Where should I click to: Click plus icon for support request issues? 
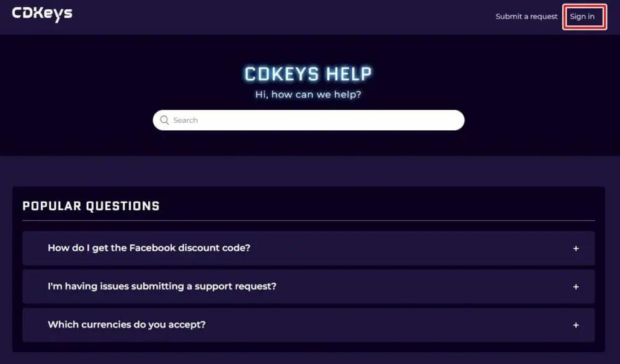(x=576, y=287)
